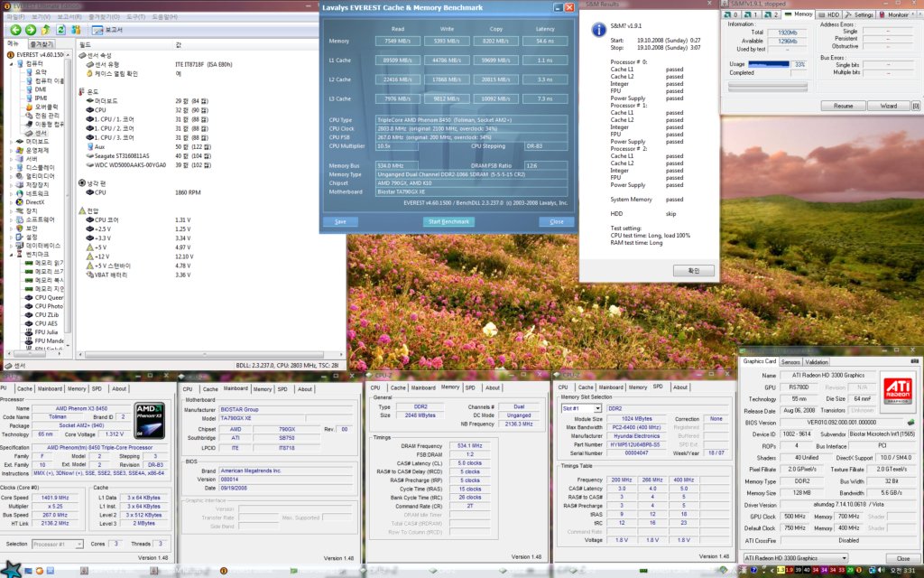
Task: Expand the 운영체제 operating system tree node
Action: [11, 151]
